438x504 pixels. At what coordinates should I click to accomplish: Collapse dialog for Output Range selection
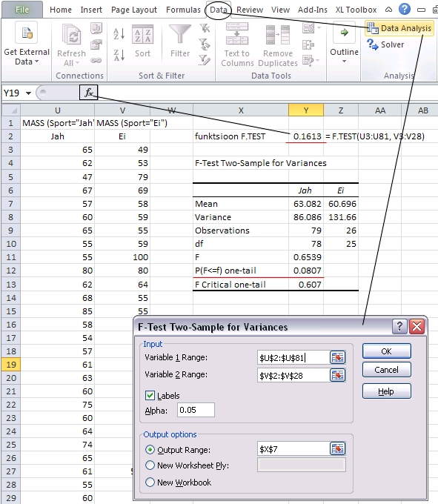338,448
